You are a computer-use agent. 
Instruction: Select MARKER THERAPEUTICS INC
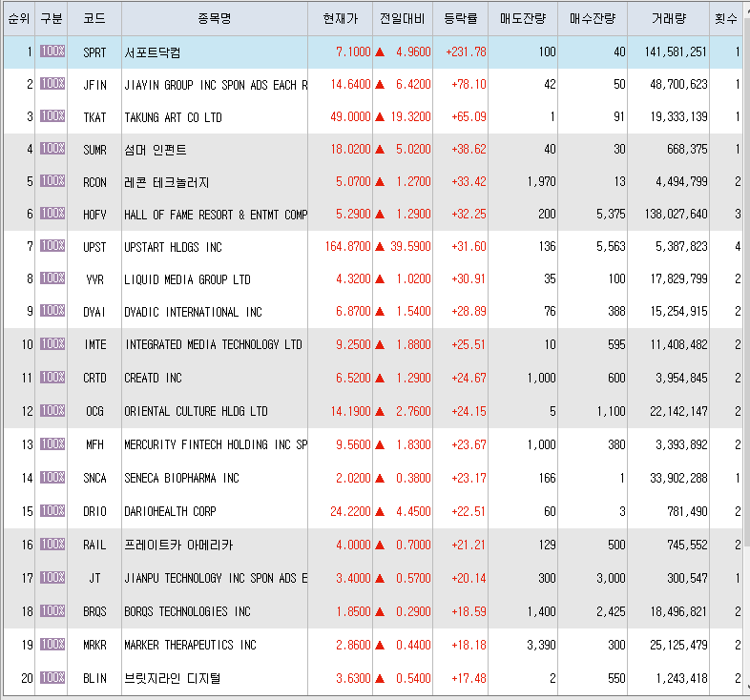191,645
